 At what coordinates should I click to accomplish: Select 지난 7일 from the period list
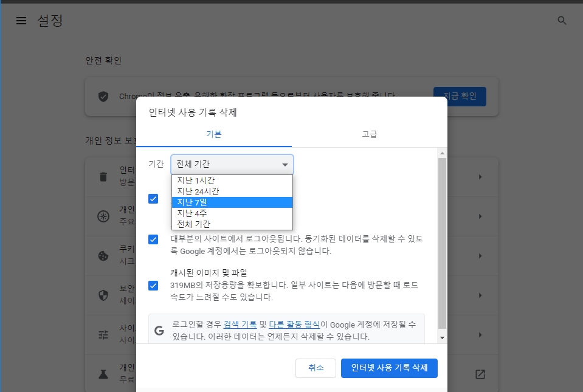coord(232,202)
